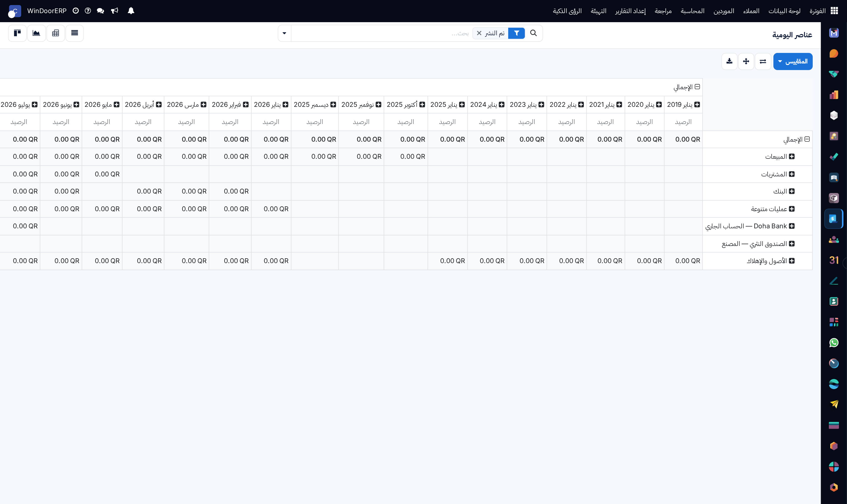Open the search options dropdown arrow
Screen dimensions: 847x504
pyautogui.click(x=284, y=33)
